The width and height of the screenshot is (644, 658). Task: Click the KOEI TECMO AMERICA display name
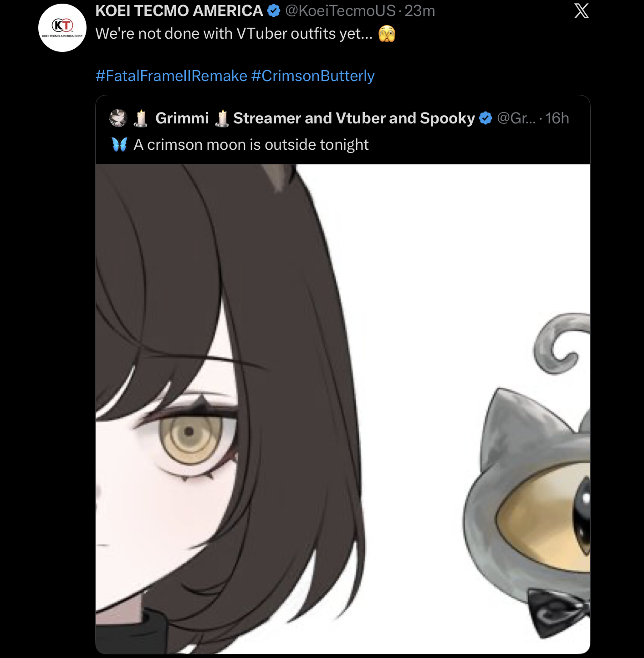(x=179, y=10)
